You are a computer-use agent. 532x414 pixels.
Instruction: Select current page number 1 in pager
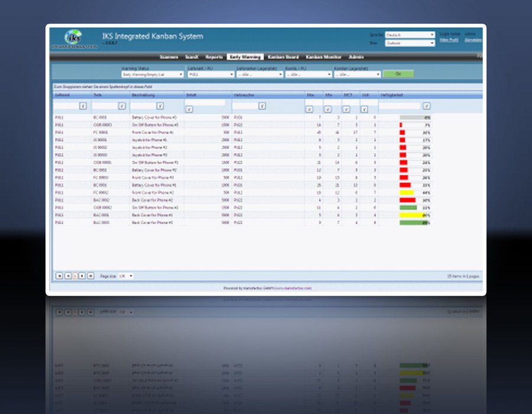click(x=75, y=276)
